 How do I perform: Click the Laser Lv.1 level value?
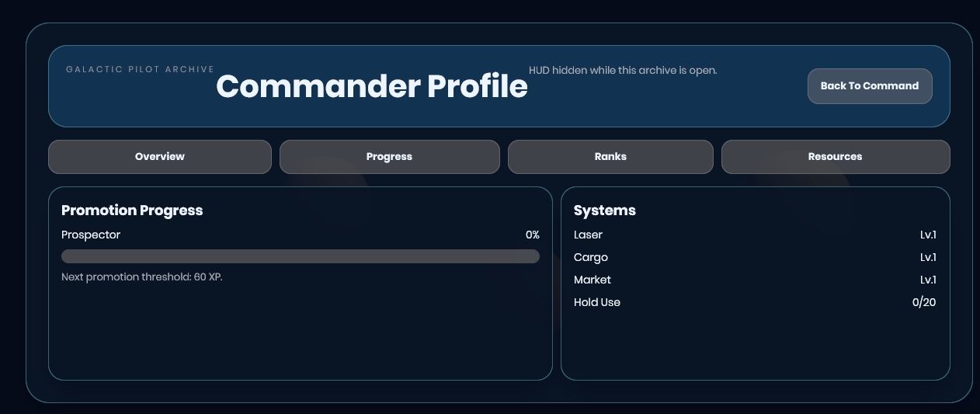pyautogui.click(x=927, y=235)
